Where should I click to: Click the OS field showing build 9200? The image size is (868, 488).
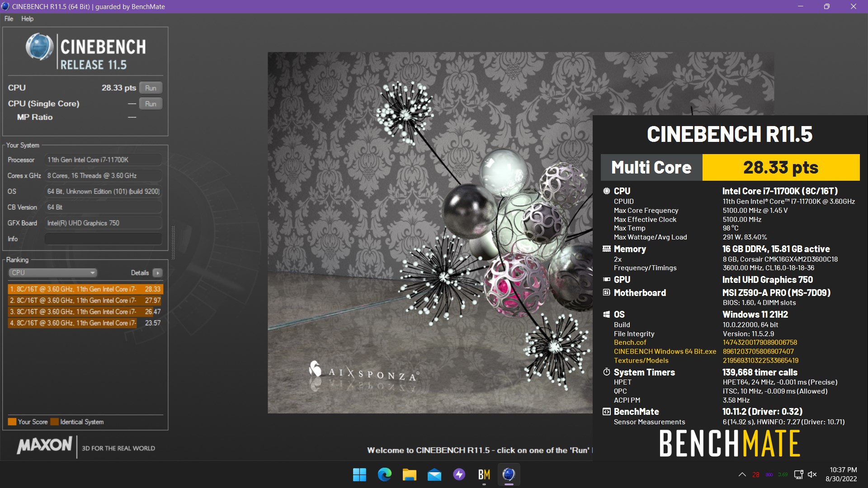pyautogui.click(x=103, y=191)
